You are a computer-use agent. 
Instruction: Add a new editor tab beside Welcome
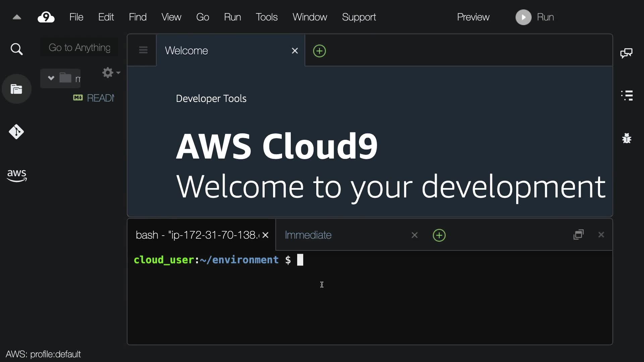coord(319,51)
